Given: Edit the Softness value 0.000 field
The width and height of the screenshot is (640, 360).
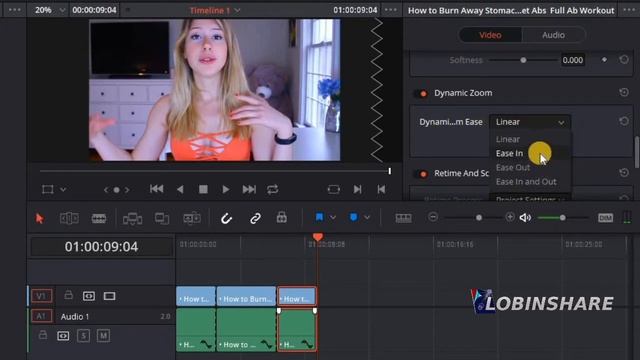Looking at the screenshot, I should pos(573,60).
